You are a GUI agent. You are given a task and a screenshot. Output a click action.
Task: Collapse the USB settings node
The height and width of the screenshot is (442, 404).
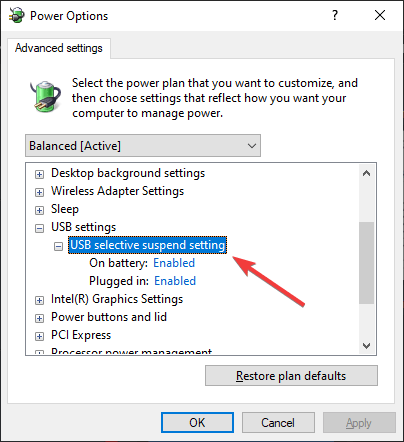(39, 228)
